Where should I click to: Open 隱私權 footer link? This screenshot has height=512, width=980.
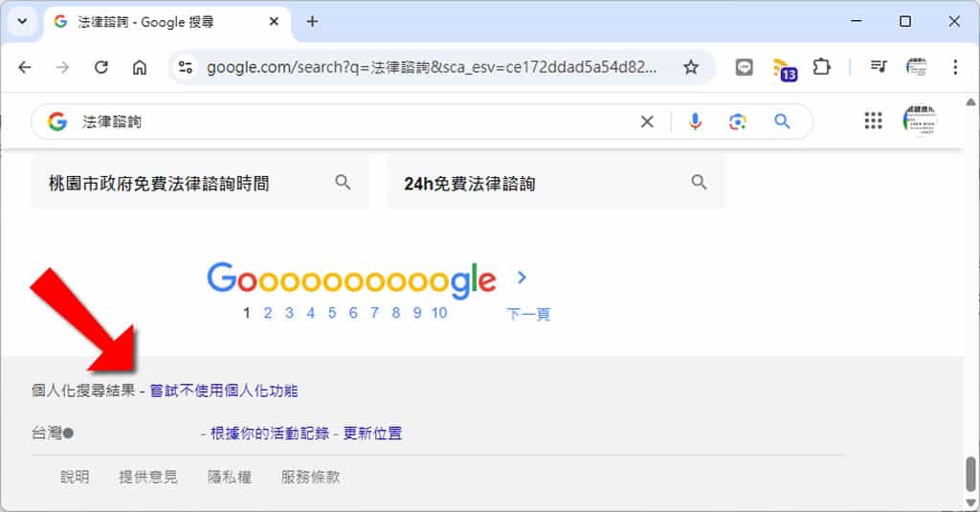pos(230,477)
